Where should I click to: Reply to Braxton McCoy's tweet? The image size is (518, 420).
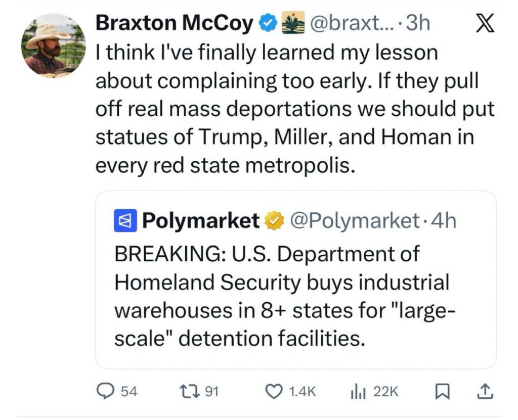point(105,390)
